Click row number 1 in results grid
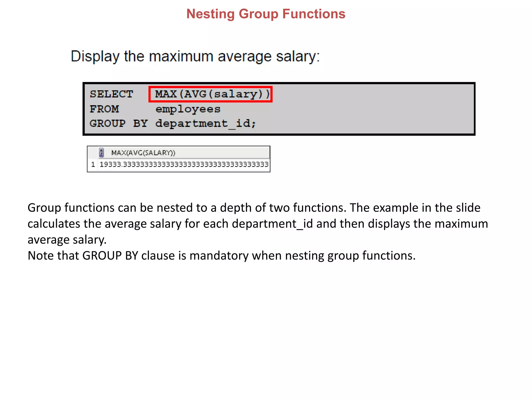 (93, 164)
